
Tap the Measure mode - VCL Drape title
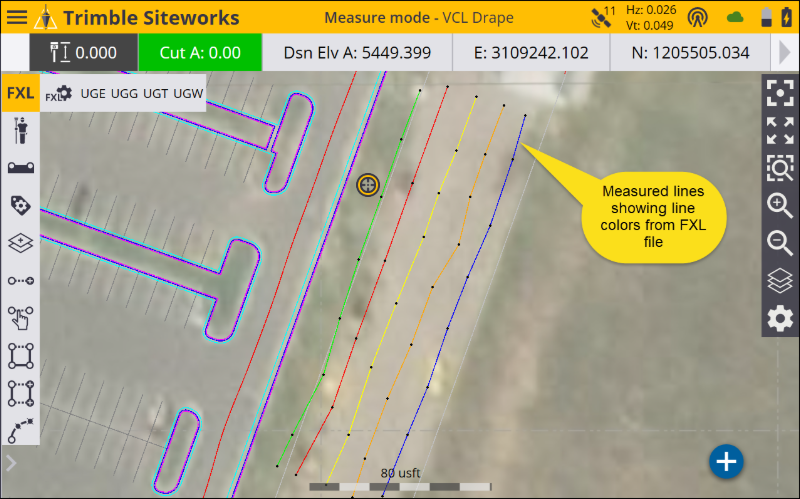[x=419, y=17]
